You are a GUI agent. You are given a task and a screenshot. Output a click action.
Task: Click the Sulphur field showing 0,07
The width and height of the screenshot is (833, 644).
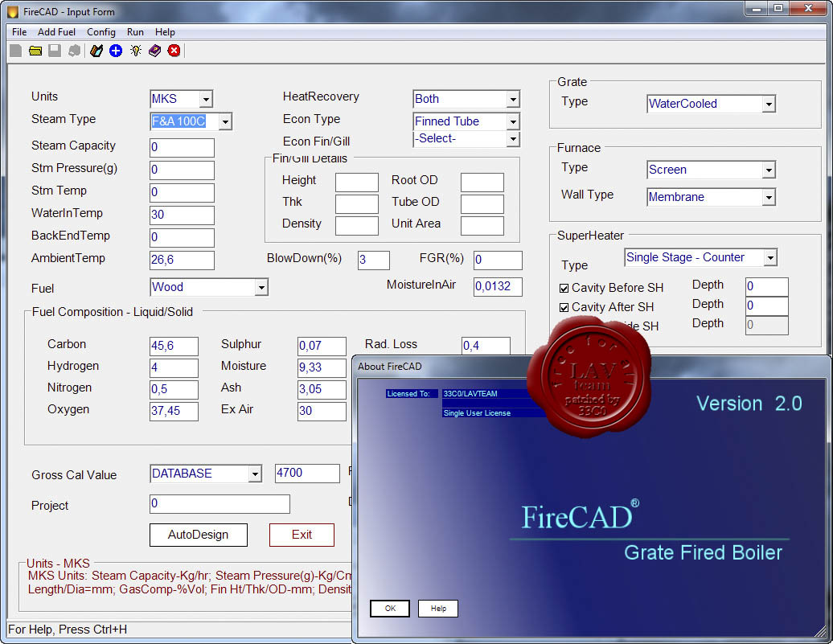[322, 347]
